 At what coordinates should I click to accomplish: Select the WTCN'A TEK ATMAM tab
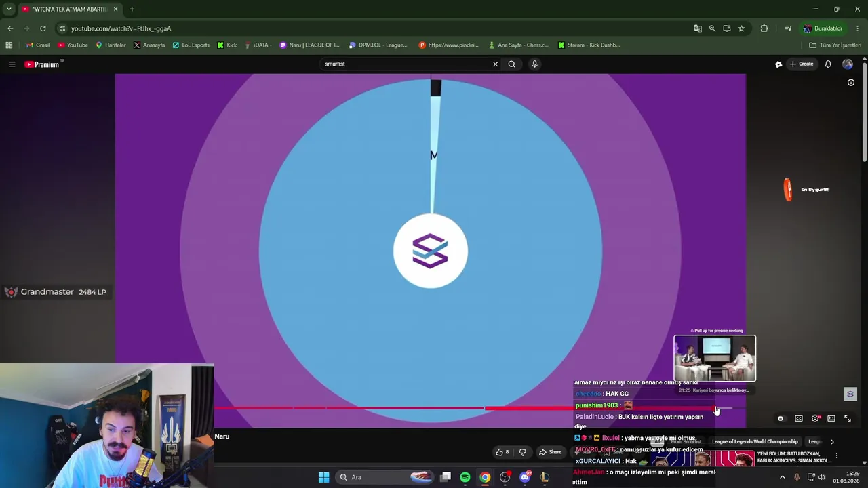[x=69, y=9]
